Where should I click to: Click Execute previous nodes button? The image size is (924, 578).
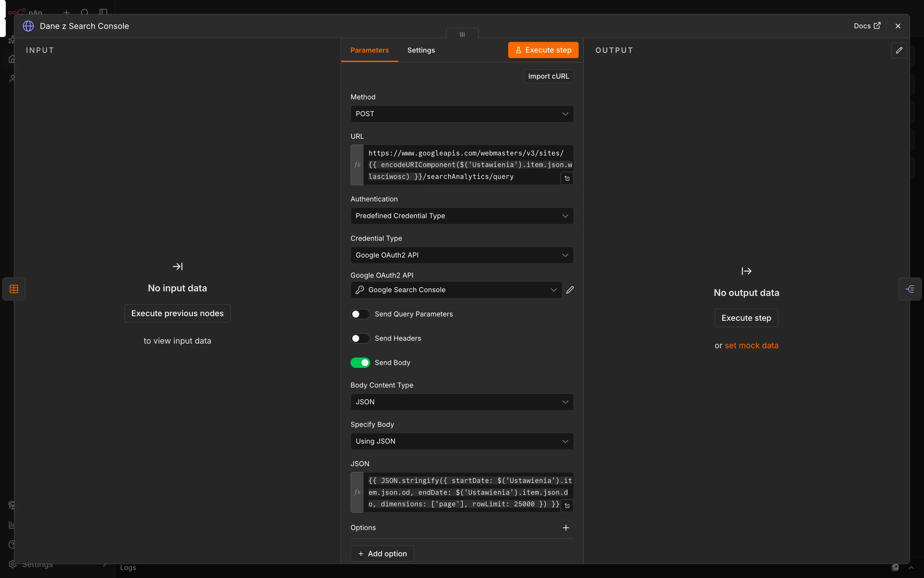pos(177,313)
